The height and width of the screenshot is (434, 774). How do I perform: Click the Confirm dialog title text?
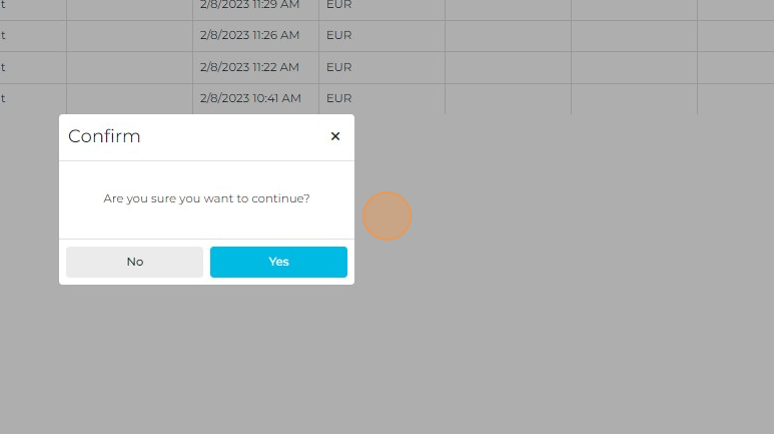[104, 137]
